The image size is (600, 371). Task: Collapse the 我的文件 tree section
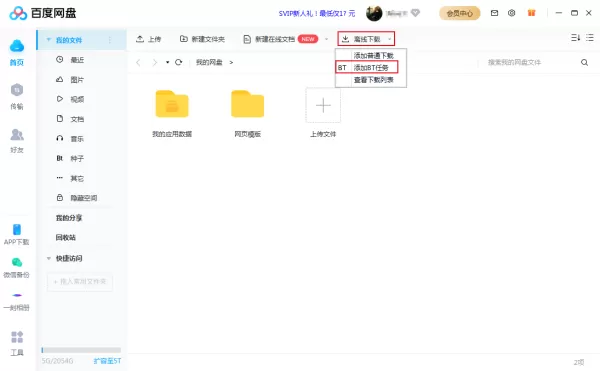(49, 40)
